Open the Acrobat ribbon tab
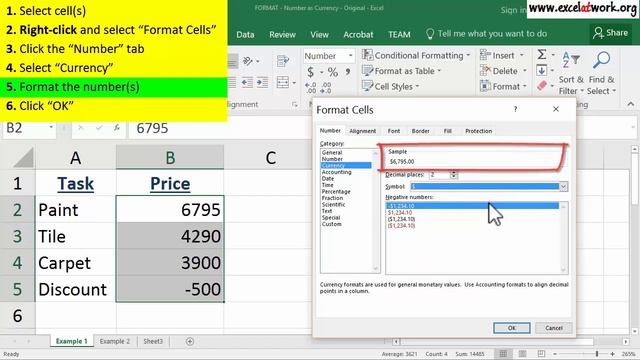Image resolution: width=640 pixels, height=360 pixels. pyautogui.click(x=358, y=35)
